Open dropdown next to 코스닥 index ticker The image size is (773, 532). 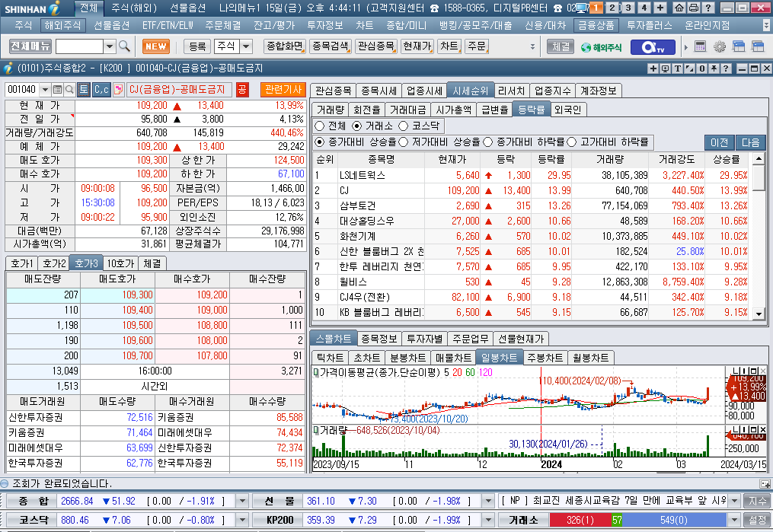point(242,520)
